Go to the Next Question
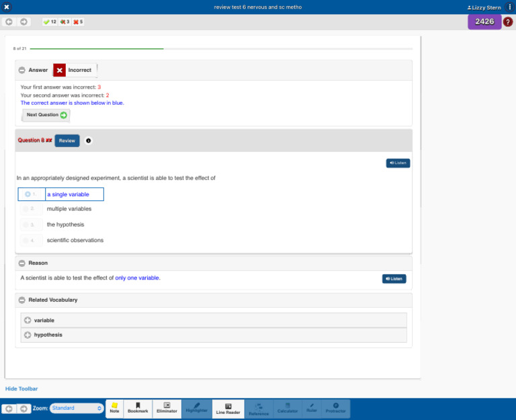This screenshot has height=420, width=516. pyautogui.click(x=46, y=115)
